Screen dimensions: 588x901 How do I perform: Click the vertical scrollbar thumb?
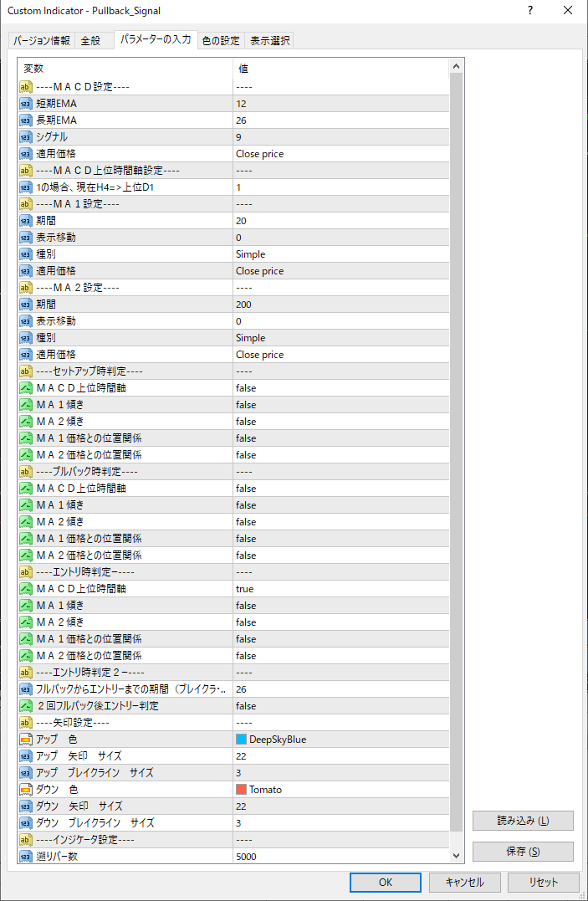pyautogui.click(x=457, y=453)
